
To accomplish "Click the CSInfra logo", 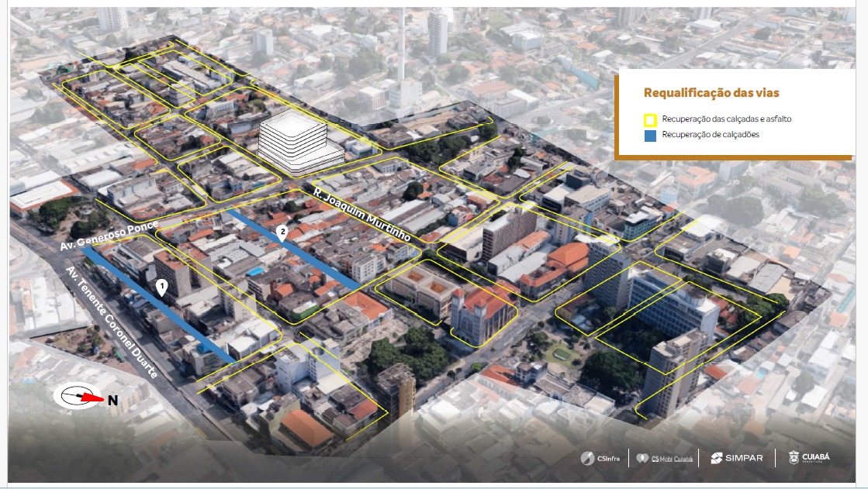I will tap(600, 458).
